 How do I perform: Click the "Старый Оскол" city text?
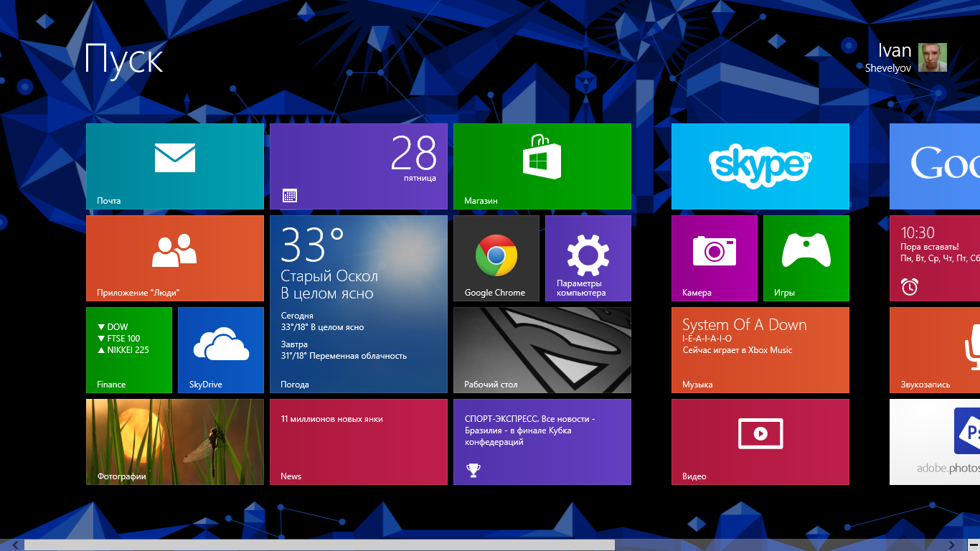click(329, 276)
